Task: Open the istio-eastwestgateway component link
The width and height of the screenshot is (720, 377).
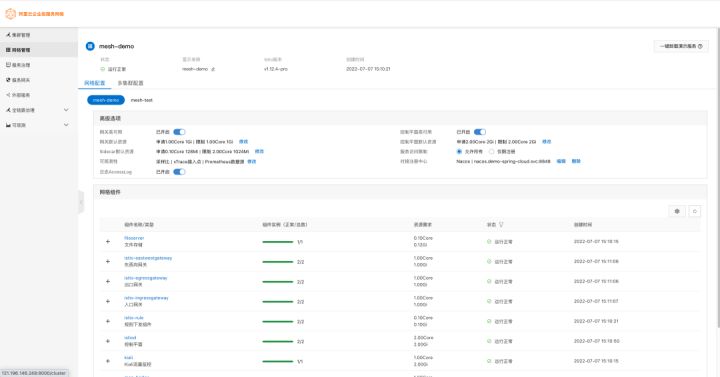Action: tap(148, 258)
